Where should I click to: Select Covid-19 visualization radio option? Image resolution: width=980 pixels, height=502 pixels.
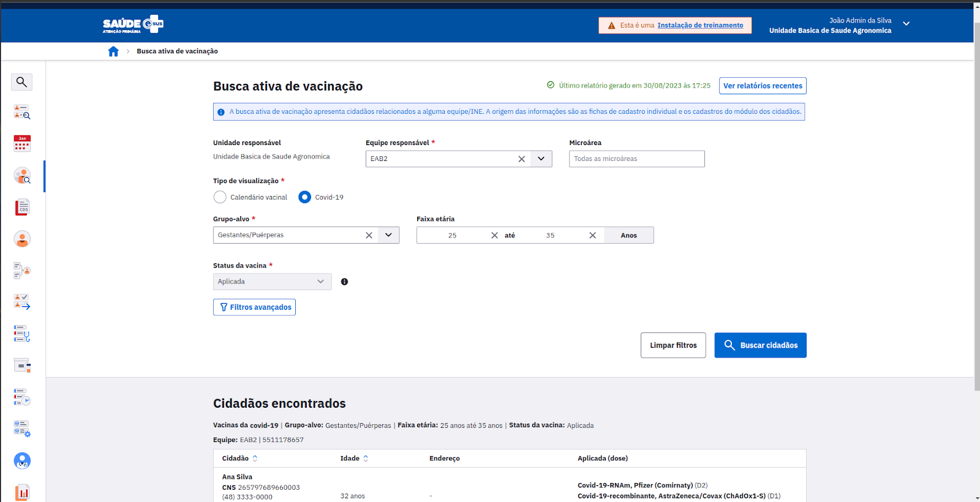tap(304, 197)
